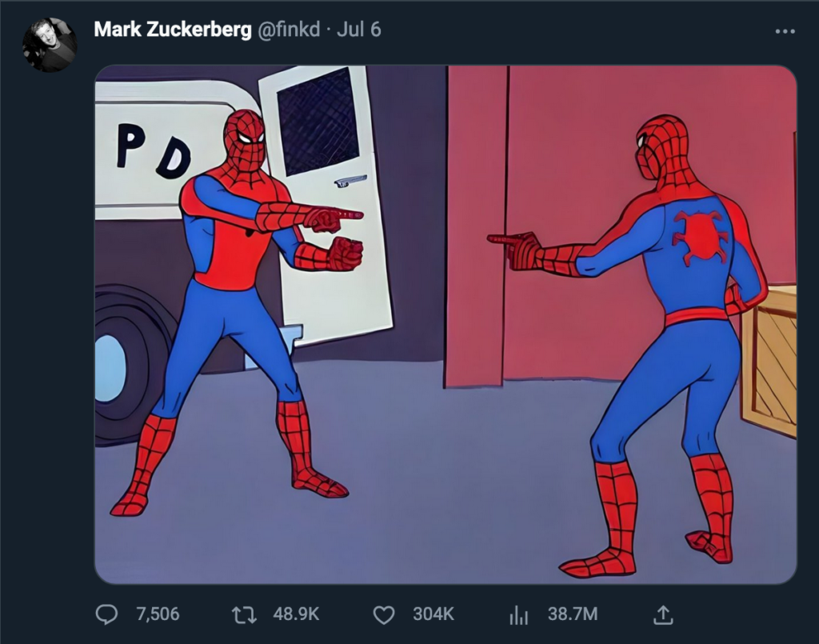Open the Spider-Man meme image

pos(445,324)
